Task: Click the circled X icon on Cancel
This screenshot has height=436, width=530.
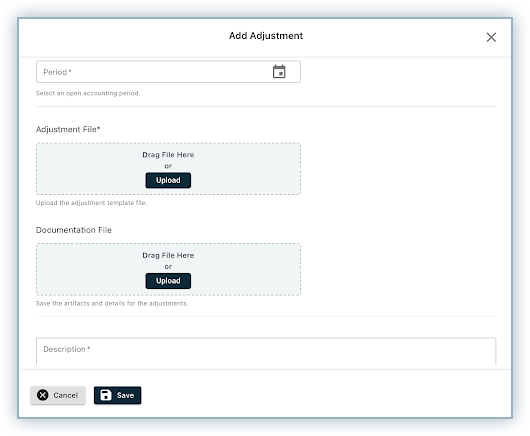Action: (x=43, y=395)
